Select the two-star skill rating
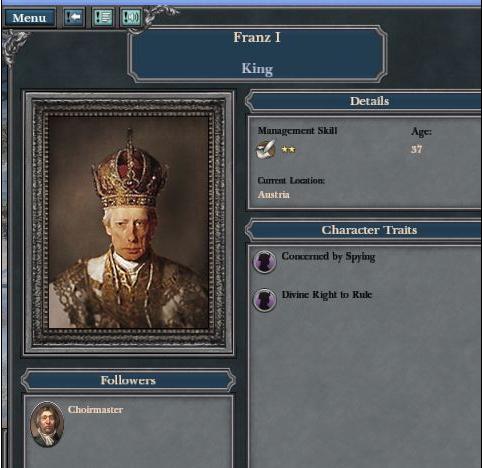 pos(288,150)
